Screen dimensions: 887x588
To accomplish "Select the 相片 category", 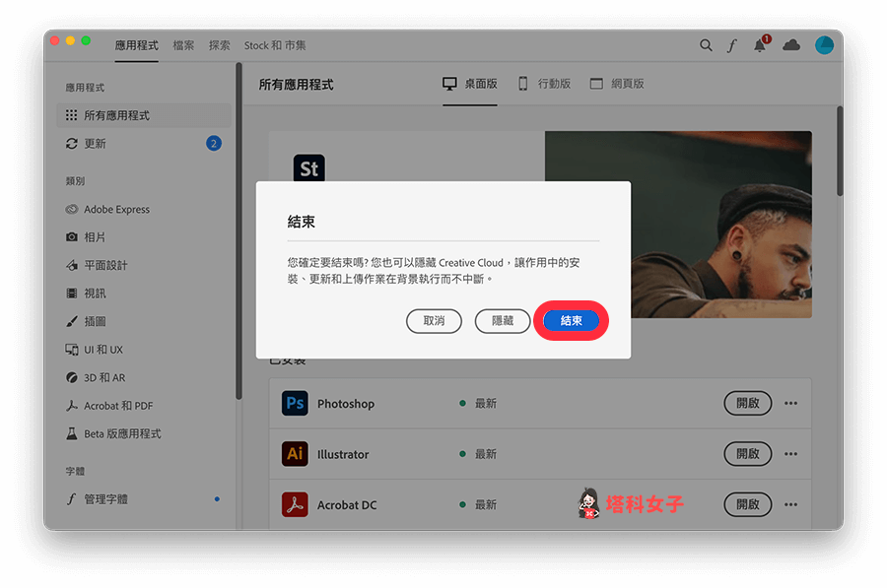I will [86, 237].
